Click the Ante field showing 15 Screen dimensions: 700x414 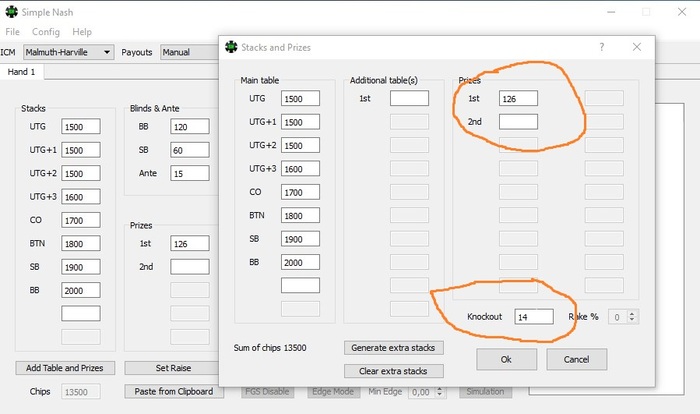pyautogui.click(x=190, y=173)
